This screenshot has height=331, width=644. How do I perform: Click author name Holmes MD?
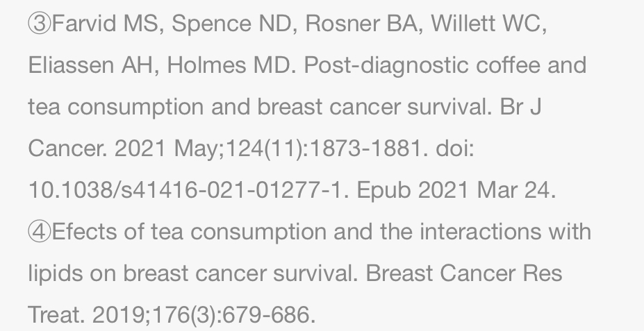tap(229, 65)
